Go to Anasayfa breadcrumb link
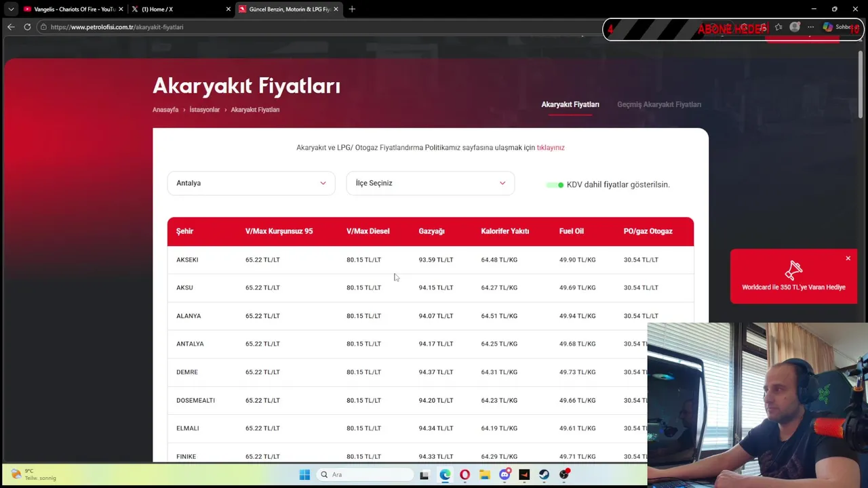 click(x=165, y=110)
